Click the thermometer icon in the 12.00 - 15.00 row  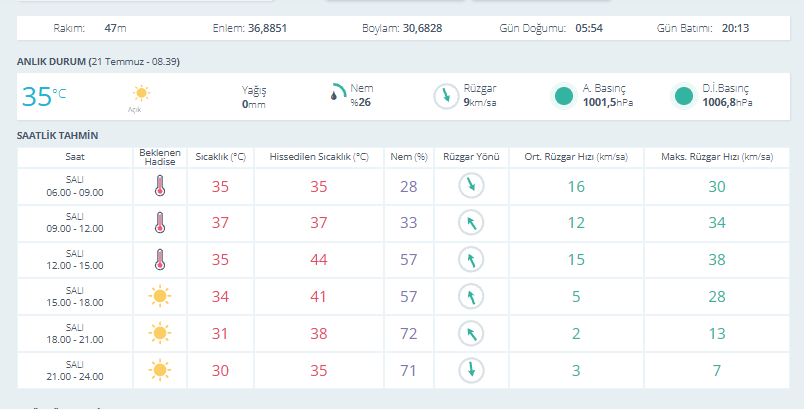tap(160, 260)
